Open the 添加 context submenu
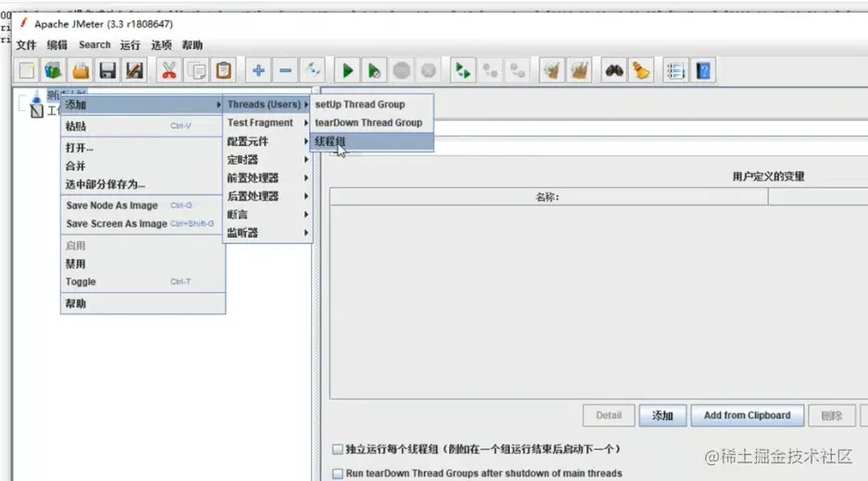Viewport: 868px width, 481px height. point(143,105)
